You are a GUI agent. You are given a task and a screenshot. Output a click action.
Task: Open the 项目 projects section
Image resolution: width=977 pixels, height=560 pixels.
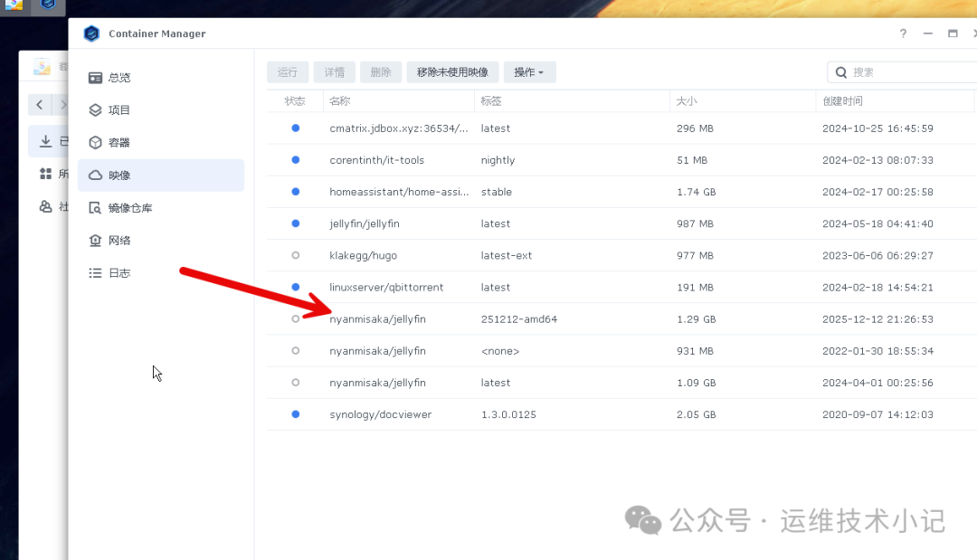(x=161, y=110)
